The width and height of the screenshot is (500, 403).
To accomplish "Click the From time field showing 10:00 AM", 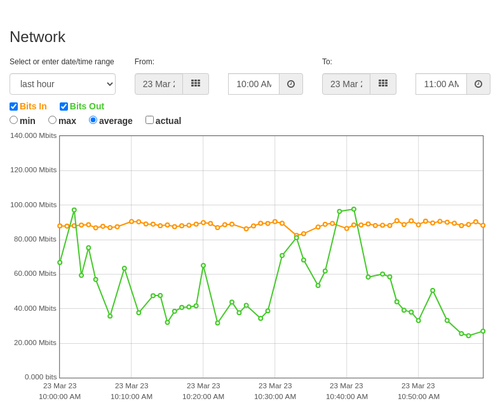I will pyautogui.click(x=254, y=84).
